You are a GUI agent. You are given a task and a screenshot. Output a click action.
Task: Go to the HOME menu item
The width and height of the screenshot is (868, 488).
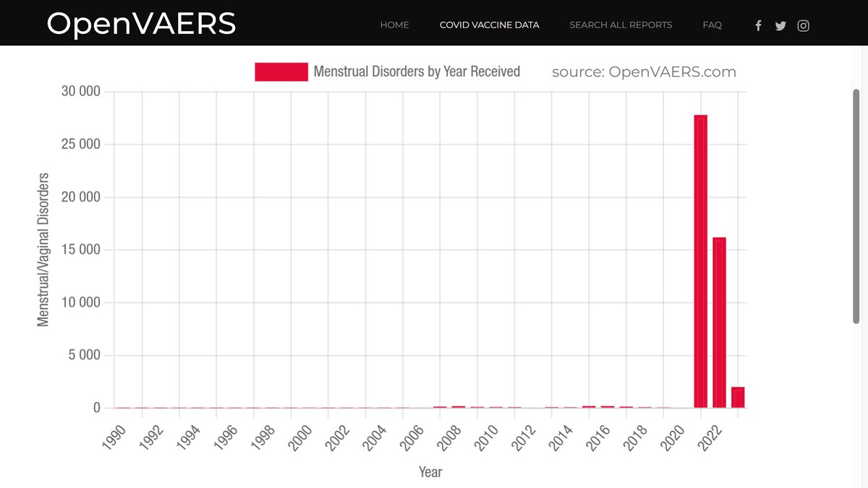[x=395, y=25]
